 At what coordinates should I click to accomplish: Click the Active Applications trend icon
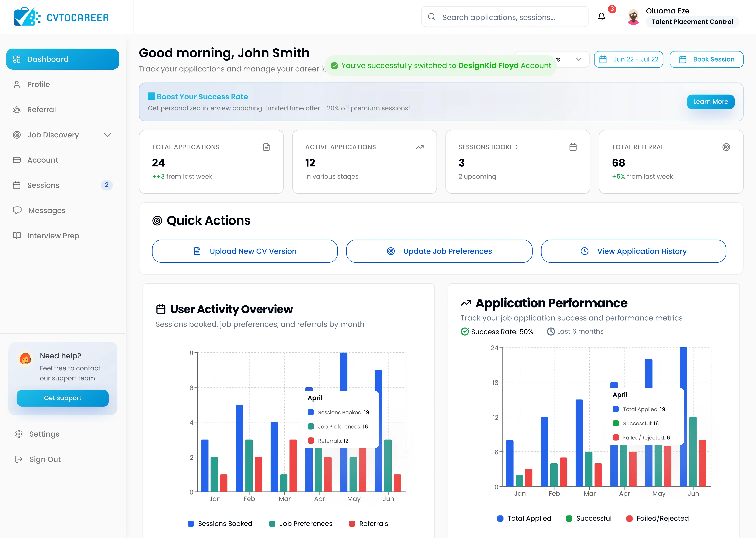pos(420,147)
